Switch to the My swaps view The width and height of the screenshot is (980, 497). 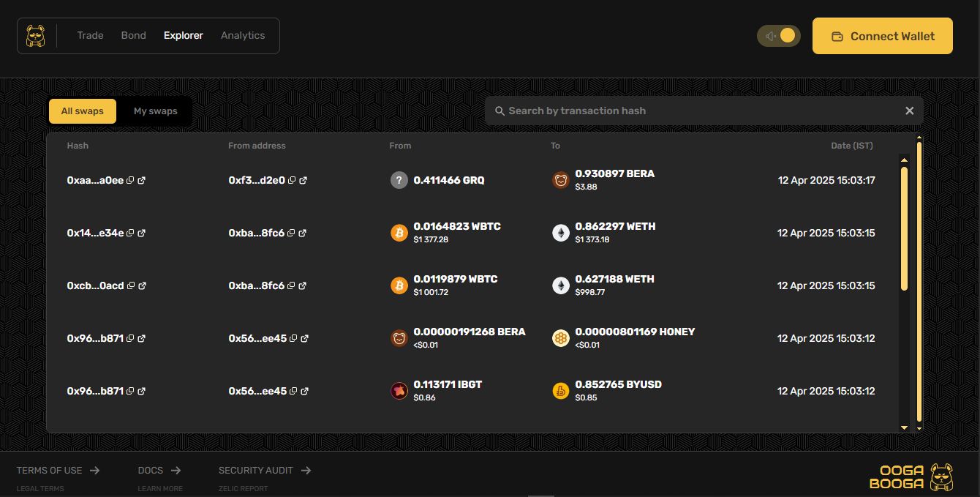coord(155,111)
